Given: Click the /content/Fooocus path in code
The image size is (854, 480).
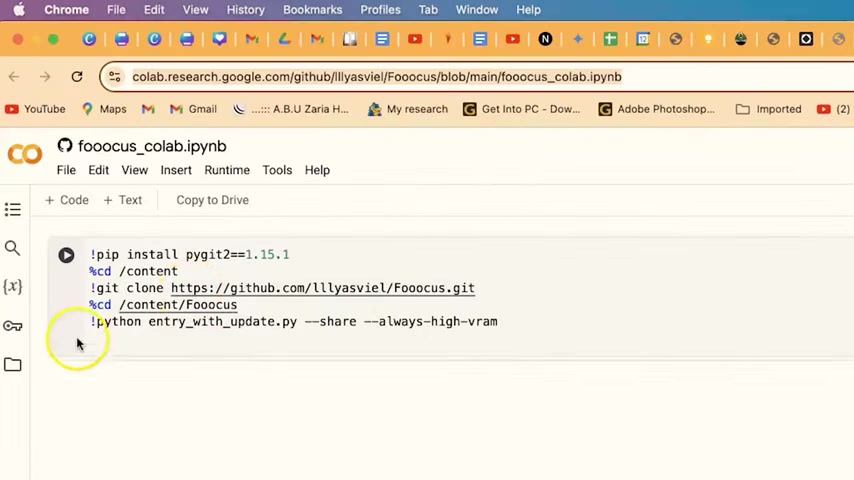Looking at the screenshot, I should [178, 305].
